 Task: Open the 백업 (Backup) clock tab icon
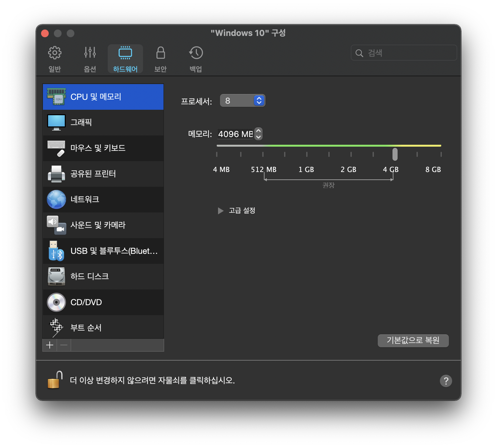point(196,53)
